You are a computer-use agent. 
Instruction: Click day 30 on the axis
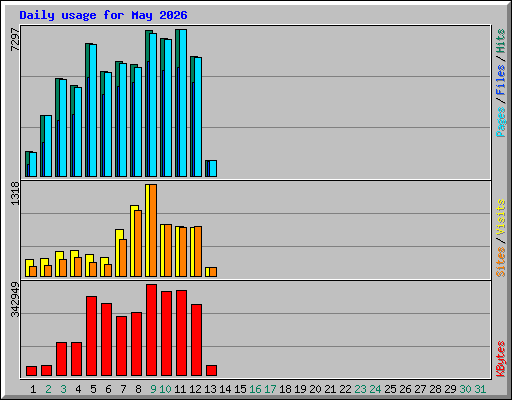tap(465, 389)
